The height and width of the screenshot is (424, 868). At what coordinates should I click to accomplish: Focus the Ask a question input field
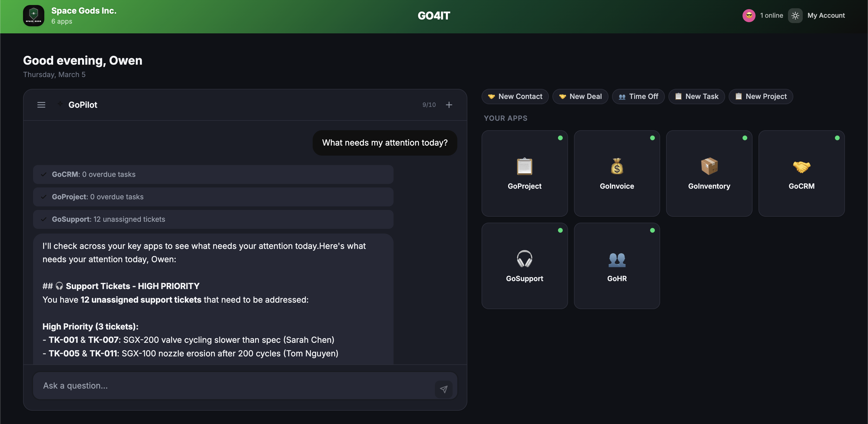pos(233,386)
